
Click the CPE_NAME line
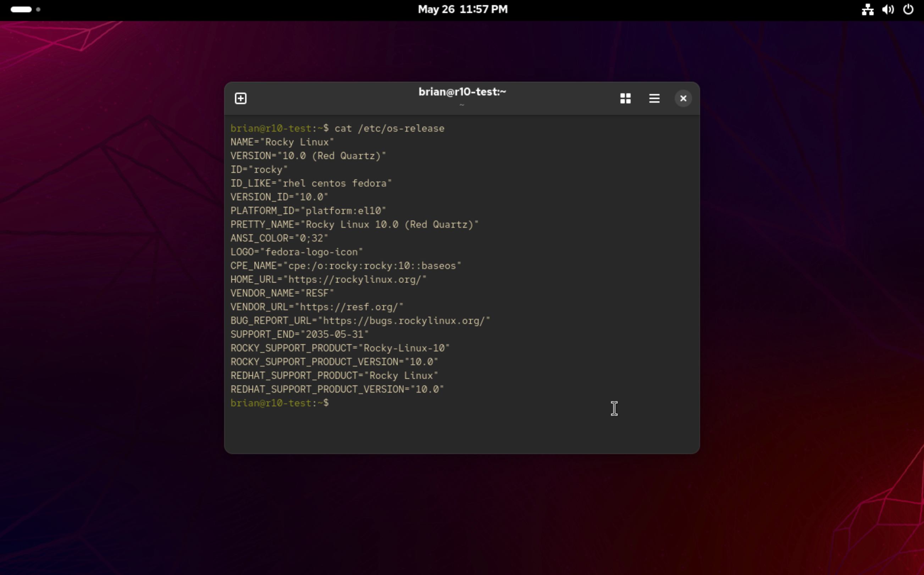click(345, 266)
